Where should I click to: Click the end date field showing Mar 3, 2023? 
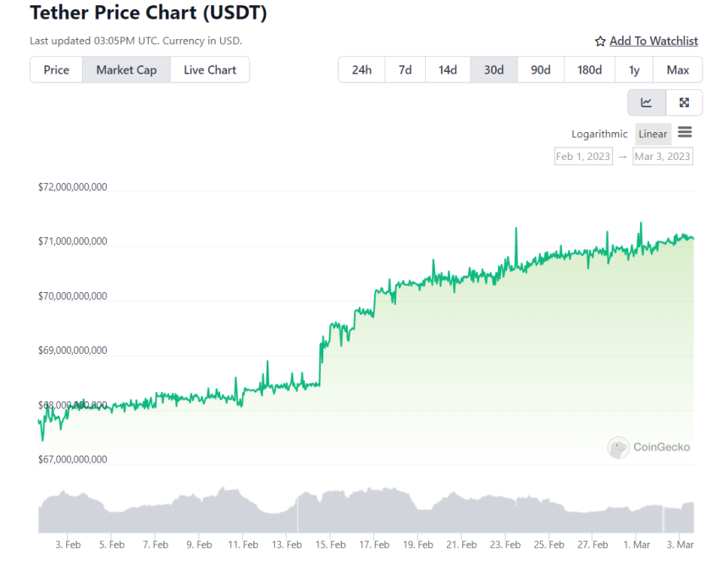(x=663, y=156)
